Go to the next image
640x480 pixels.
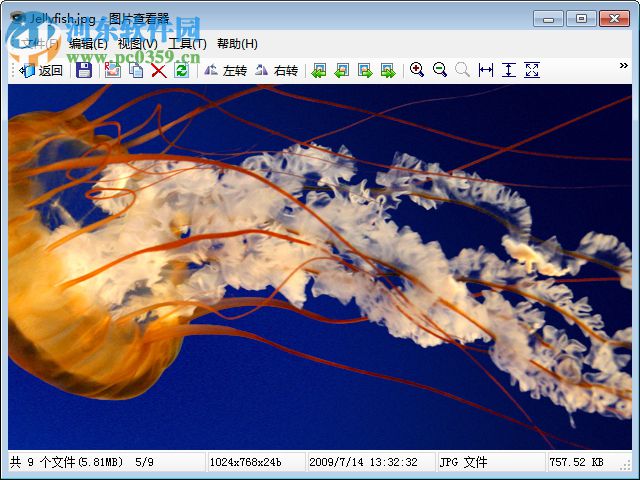point(365,70)
